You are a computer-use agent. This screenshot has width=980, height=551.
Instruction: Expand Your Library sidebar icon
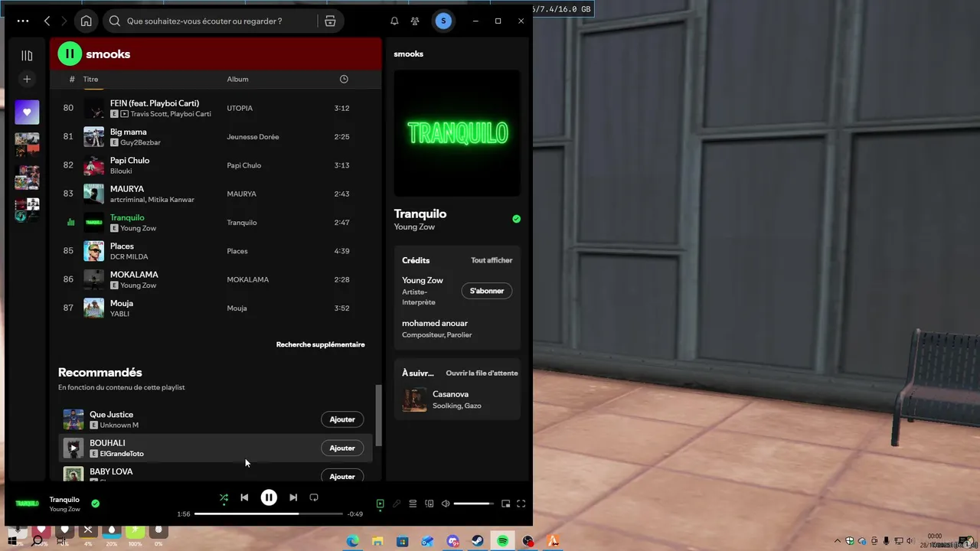[x=27, y=55]
